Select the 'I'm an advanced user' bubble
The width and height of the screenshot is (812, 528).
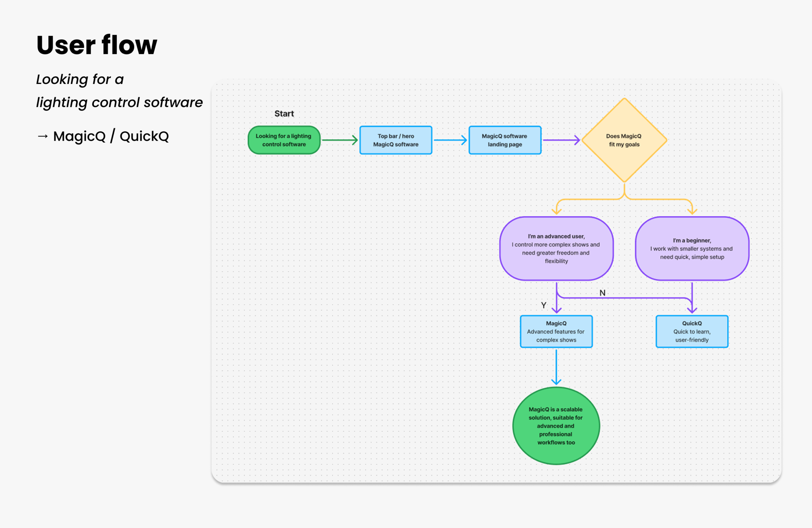556,248
